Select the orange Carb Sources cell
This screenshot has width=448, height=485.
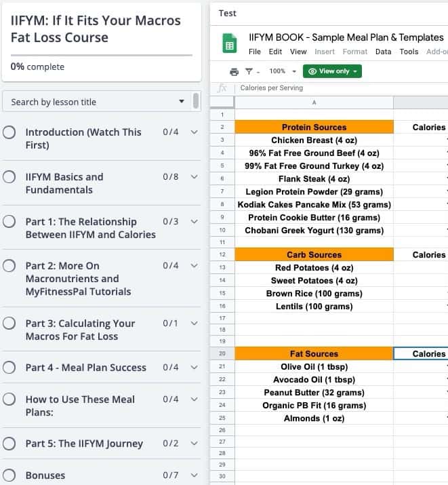tap(314, 254)
